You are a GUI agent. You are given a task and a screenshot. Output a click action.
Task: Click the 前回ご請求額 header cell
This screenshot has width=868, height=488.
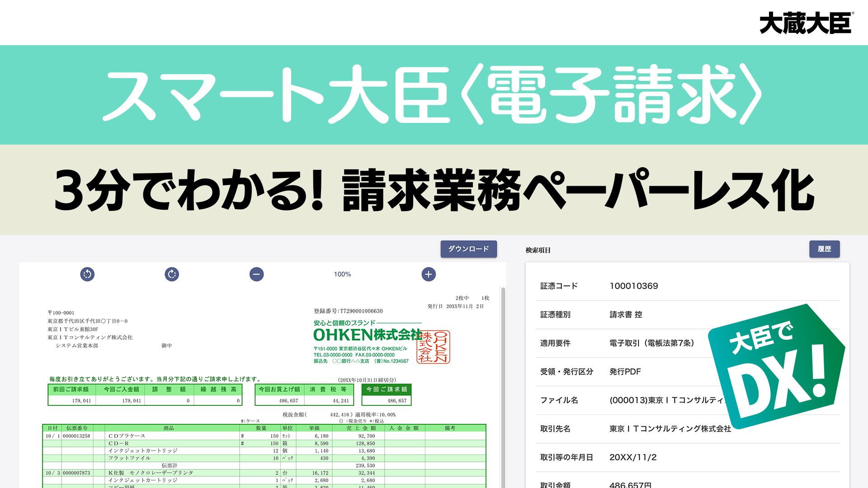click(x=71, y=389)
